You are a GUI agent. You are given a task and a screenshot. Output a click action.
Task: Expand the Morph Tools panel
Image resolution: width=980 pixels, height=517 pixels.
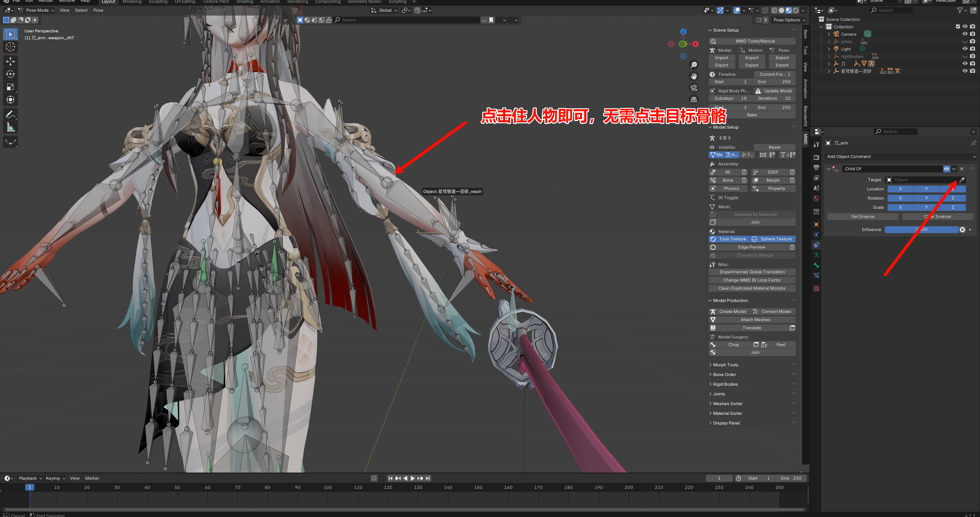click(725, 365)
